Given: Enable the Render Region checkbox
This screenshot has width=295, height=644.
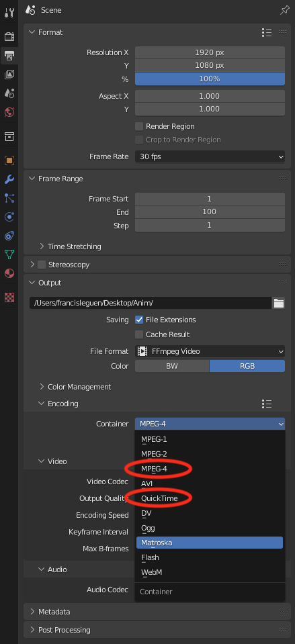Looking at the screenshot, I should coord(139,126).
